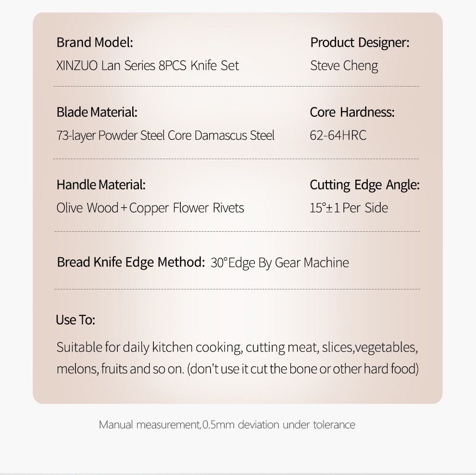Click the "Use To:" heading
Screen dimensions: 476x475
click(75, 320)
